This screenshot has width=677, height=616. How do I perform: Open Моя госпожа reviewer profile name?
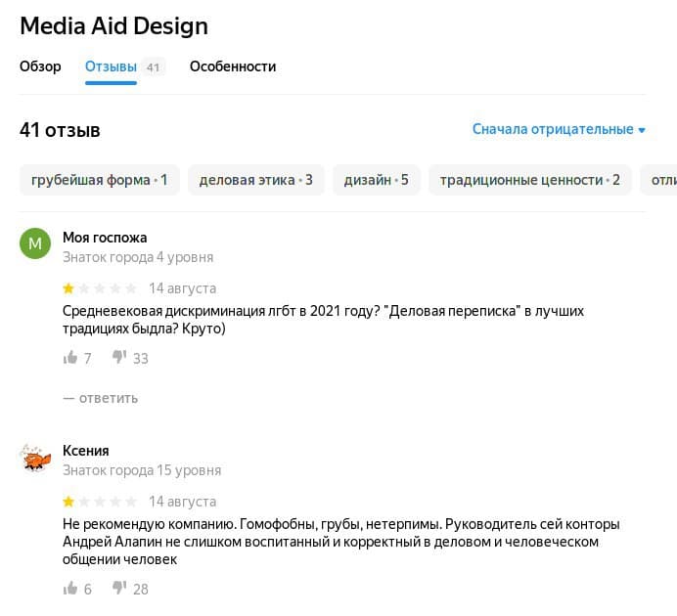point(105,238)
